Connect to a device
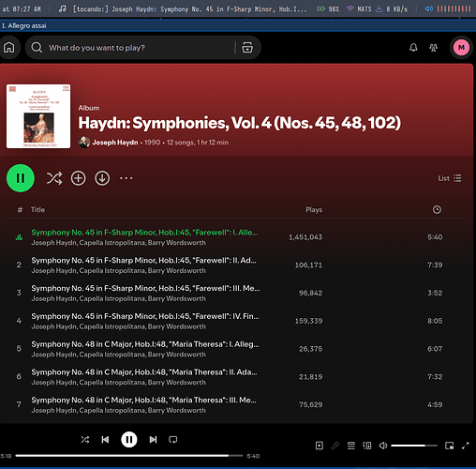This screenshot has height=469, width=476. tap(367, 446)
